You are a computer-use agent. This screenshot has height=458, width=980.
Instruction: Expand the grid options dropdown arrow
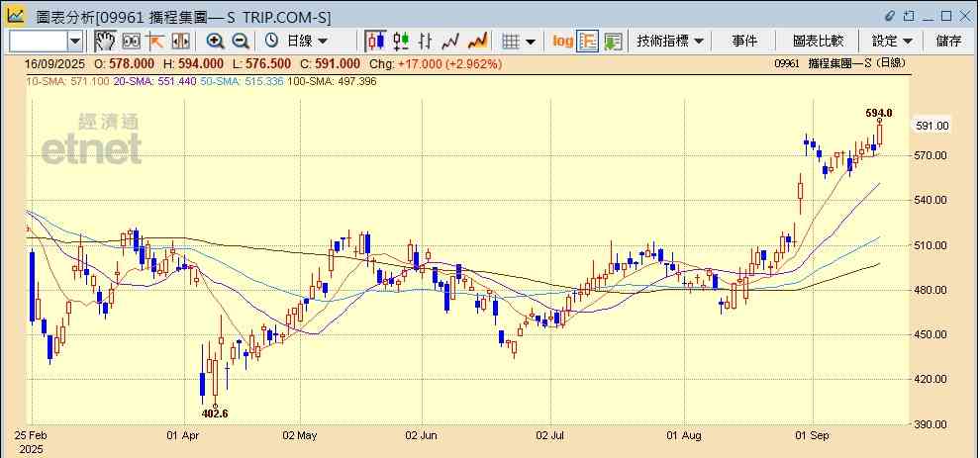pyautogui.click(x=531, y=42)
